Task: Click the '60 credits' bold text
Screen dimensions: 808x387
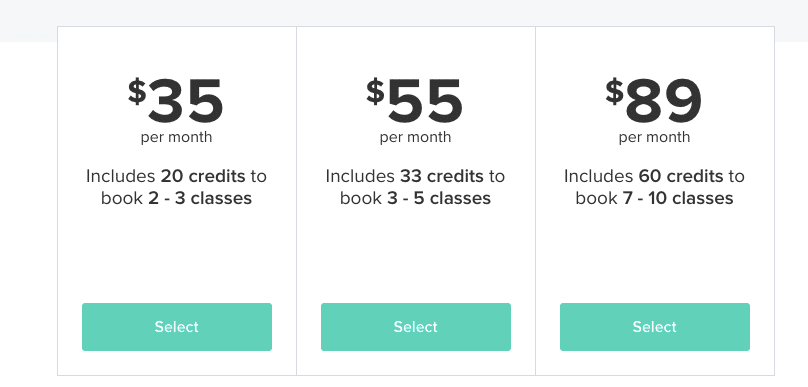Action: click(x=681, y=176)
